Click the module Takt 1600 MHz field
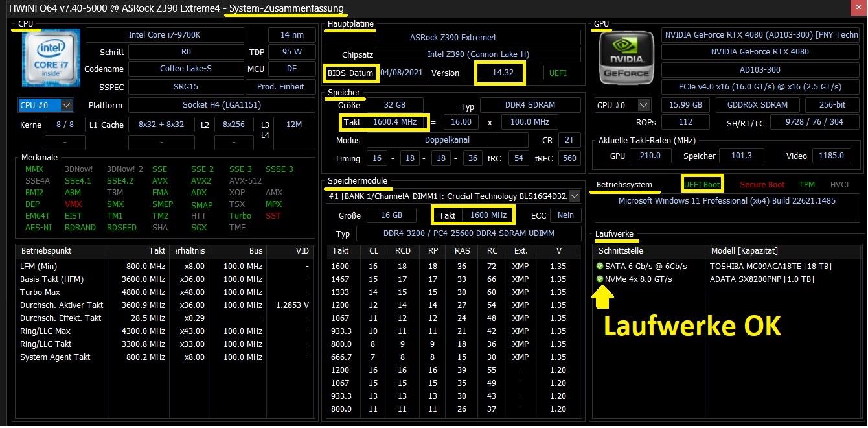 (487, 215)
